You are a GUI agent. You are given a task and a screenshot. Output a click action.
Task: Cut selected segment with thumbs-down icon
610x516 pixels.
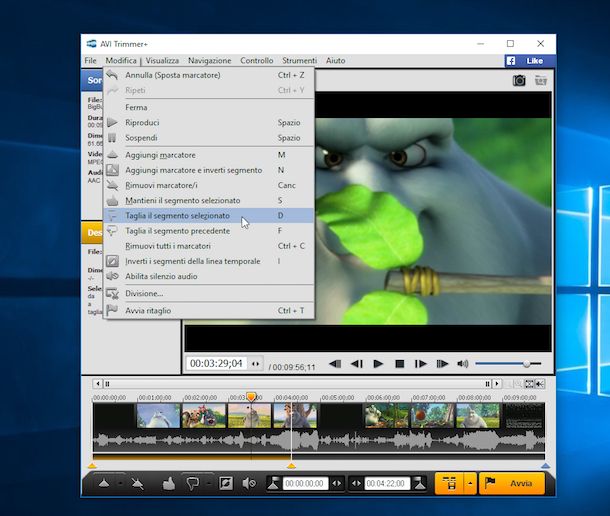(193, 484)
